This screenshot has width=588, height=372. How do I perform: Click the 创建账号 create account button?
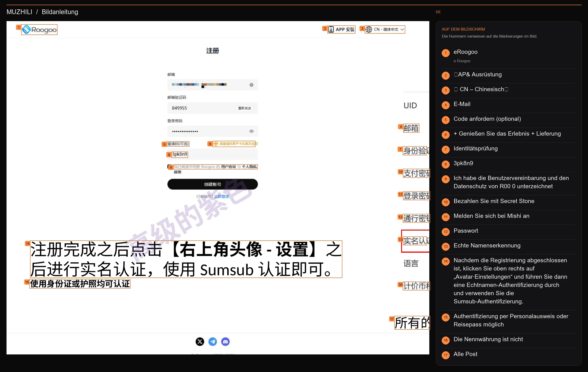tap(213, 184)
